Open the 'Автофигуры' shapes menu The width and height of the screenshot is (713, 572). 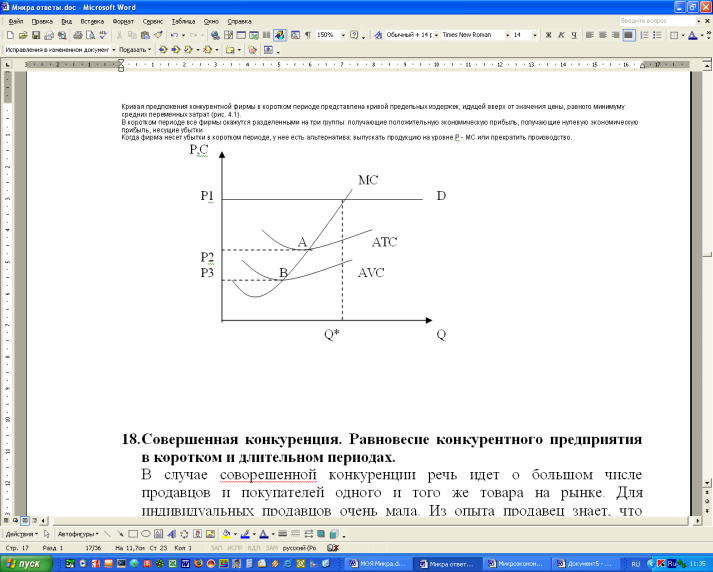coord(78,534)
